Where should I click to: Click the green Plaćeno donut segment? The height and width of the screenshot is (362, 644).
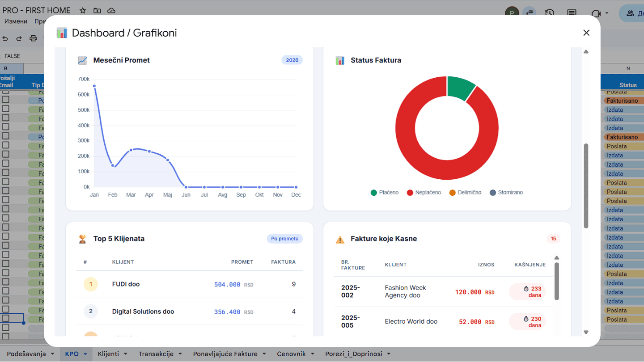[x=461, y=87]
